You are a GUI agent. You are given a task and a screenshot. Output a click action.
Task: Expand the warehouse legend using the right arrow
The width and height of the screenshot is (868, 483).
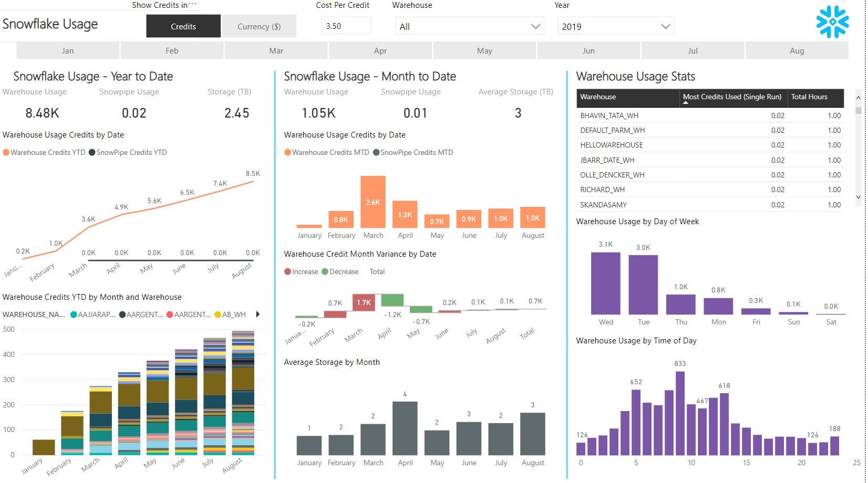coord(257,314)
